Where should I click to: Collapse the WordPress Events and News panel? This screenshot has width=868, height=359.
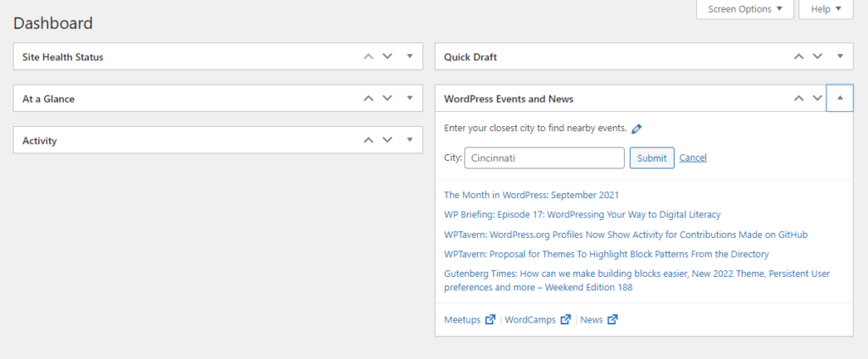pyautogui.click(x=840, y=98)
